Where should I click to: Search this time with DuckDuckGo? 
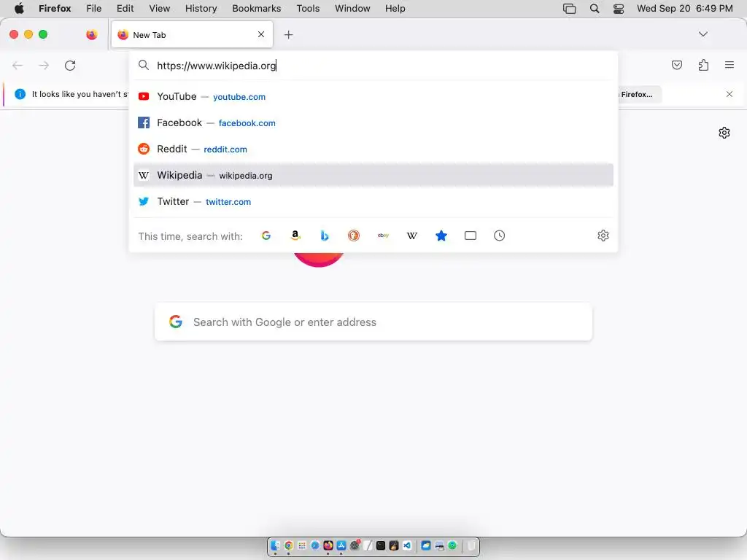click(354, 236)
